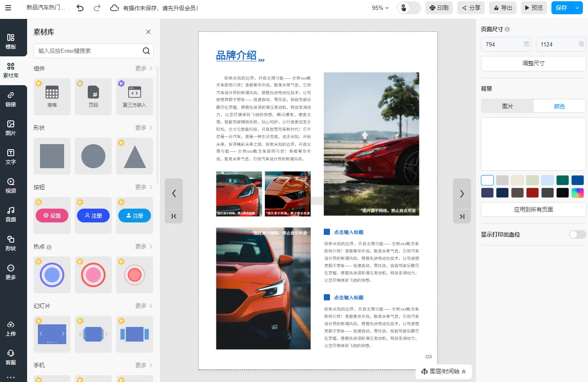Click the 热点 info icon
The image size is (588, 382).
[x=49, y=247]
